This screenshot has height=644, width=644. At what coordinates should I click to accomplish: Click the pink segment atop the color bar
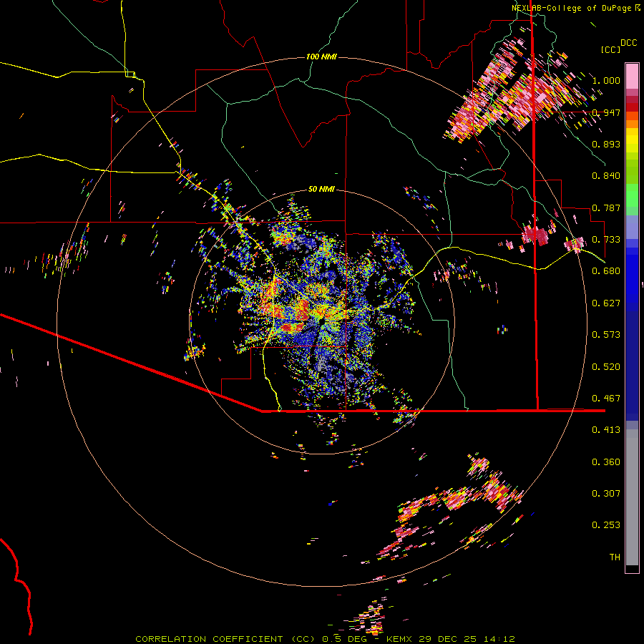[632, 76]
